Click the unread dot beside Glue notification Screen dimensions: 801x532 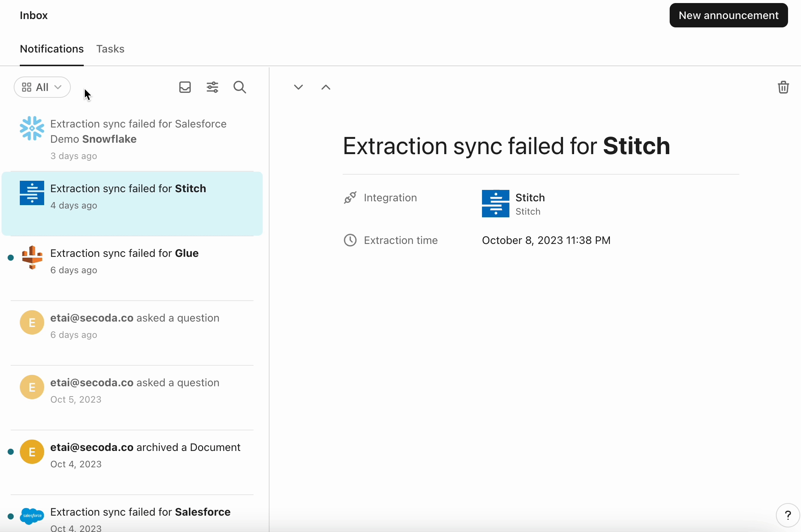[x=11, y=258]
